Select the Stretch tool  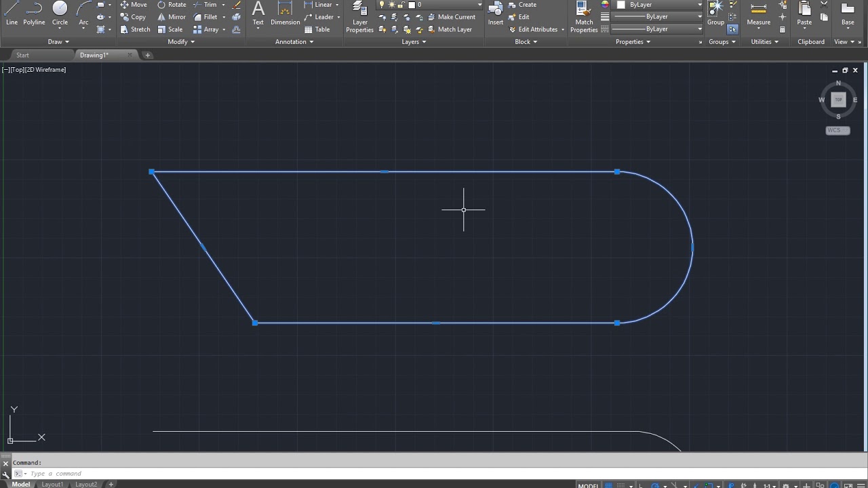136,29
